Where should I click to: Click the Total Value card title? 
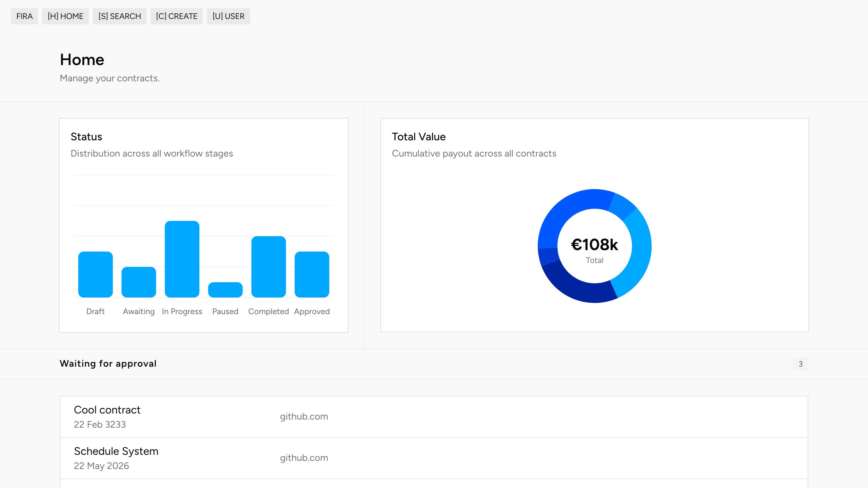419,137
